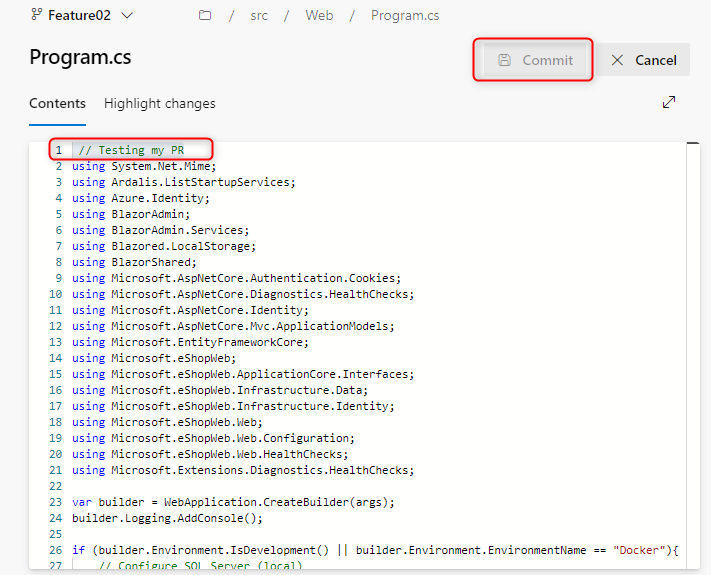Viewport: 711px width, 575px height.
Task: Click the 'using Microsoft.AspNetCore.Identity;' line
Action: pyautogui.click(x=190, y=310)
